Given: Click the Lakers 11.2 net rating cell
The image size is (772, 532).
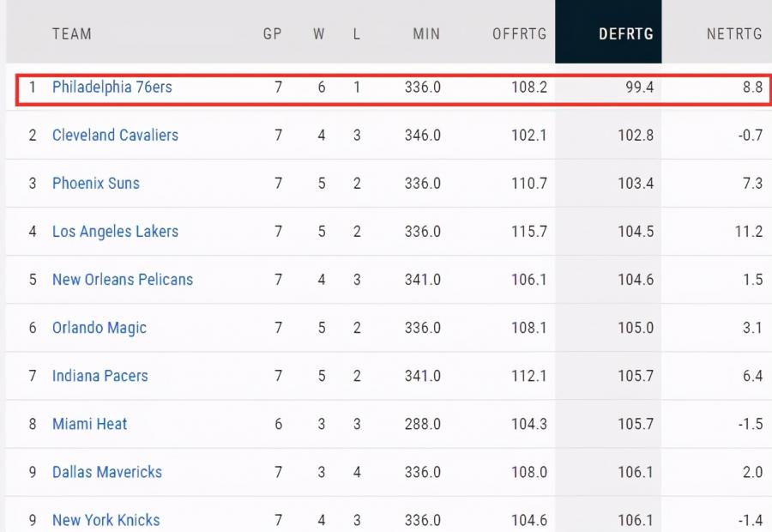Looking at the screenshot, I should point(748,231).
